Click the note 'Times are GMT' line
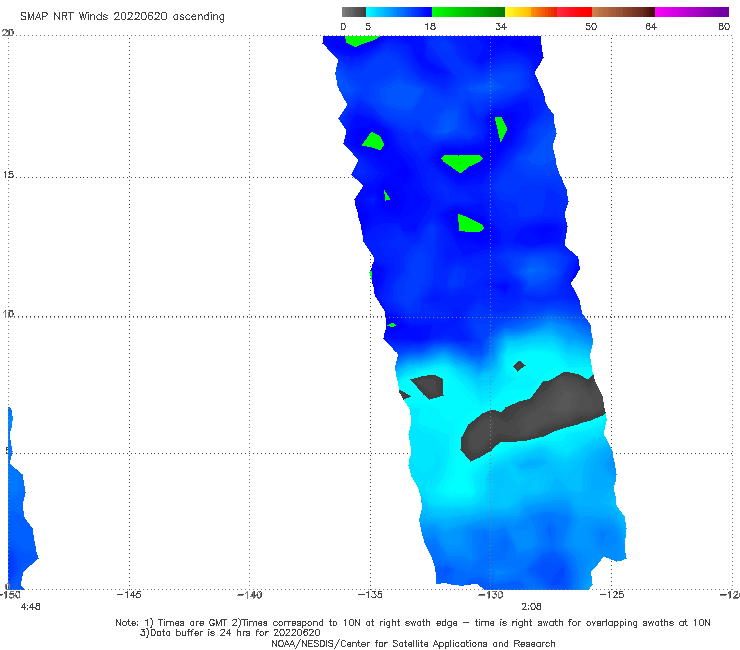This screenshot has width=740, height=650. coord(412,623)
